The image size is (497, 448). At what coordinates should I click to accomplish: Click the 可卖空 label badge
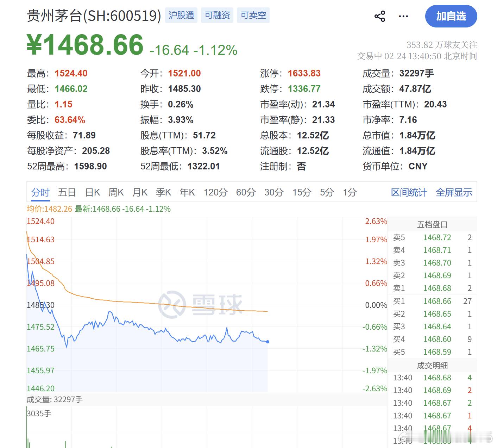253,15
